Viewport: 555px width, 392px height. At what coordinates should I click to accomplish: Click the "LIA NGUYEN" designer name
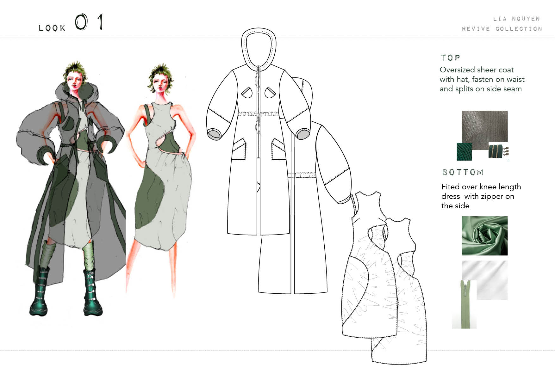pos(516,19)
